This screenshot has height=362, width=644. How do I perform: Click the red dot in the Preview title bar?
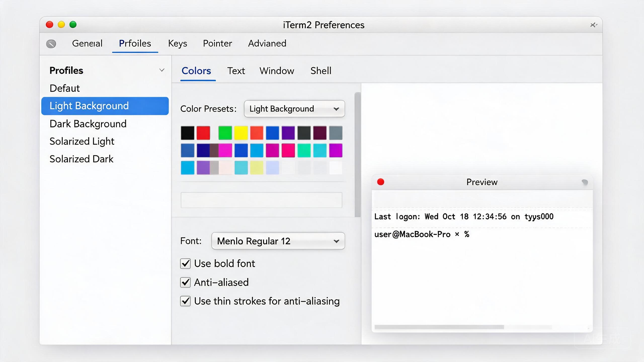[x=381, y=182]
